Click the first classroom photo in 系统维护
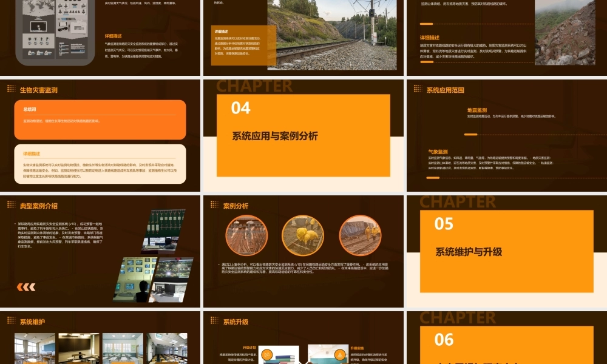 (35, 348)
